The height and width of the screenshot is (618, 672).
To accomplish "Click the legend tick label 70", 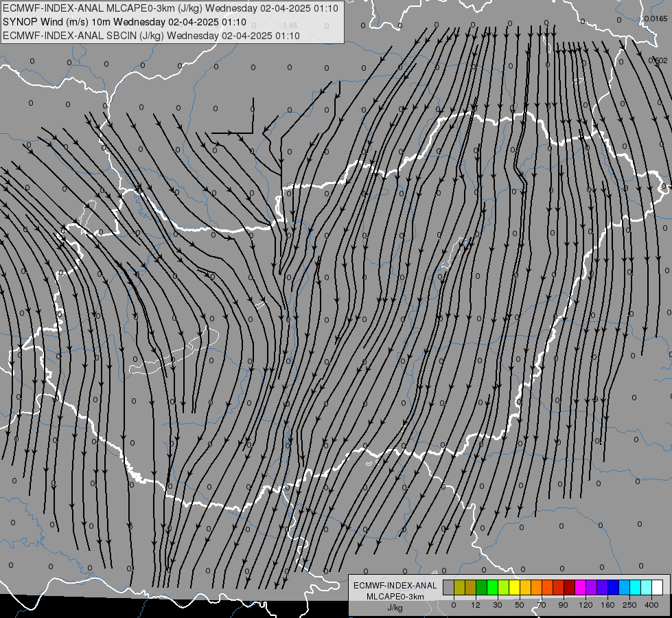I will (x=542, y=605).
